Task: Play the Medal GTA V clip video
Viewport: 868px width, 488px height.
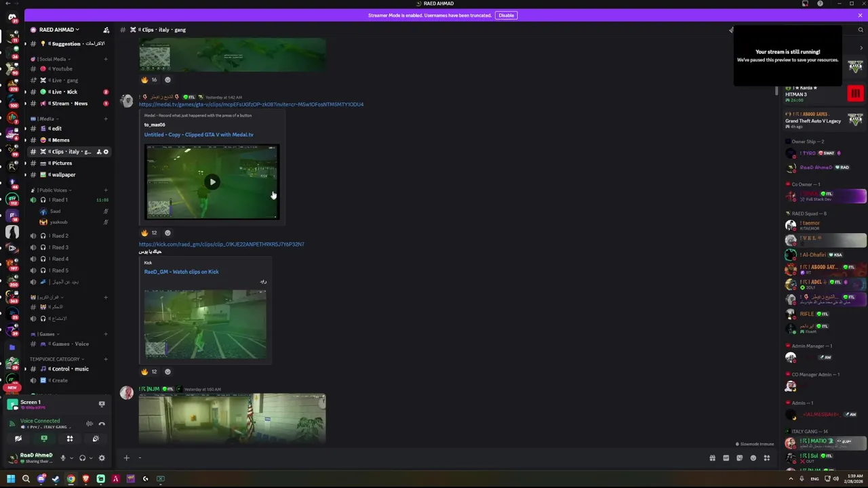Action: (x=212, y=182)
